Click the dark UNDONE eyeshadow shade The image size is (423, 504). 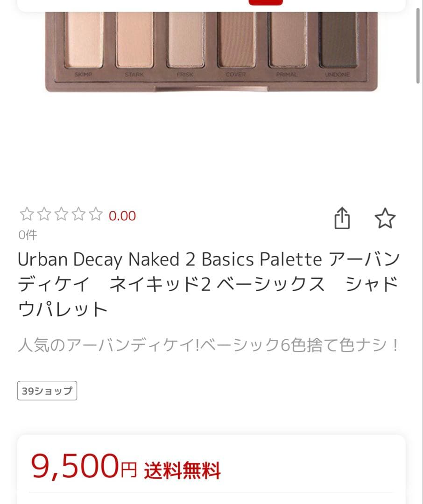point(338,40)
